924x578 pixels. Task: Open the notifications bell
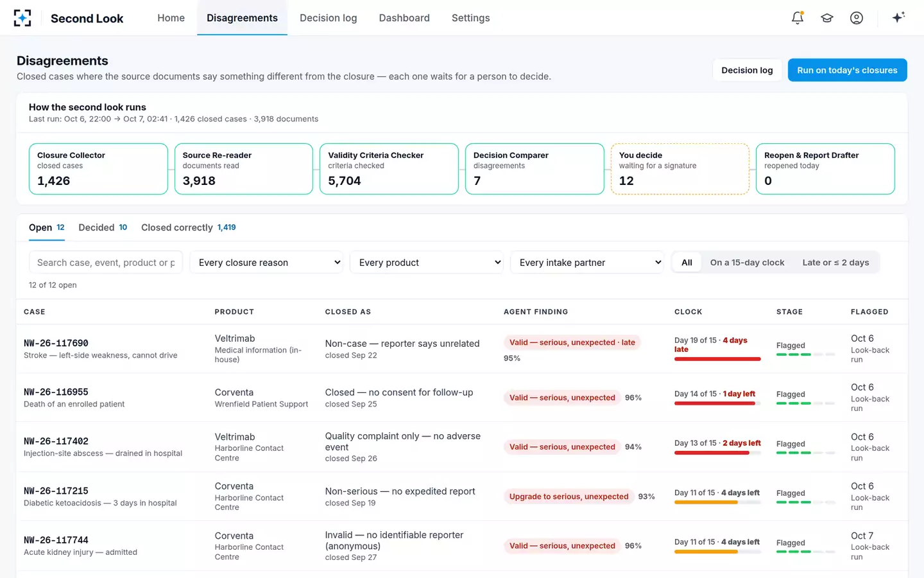(x=798, y=18)
